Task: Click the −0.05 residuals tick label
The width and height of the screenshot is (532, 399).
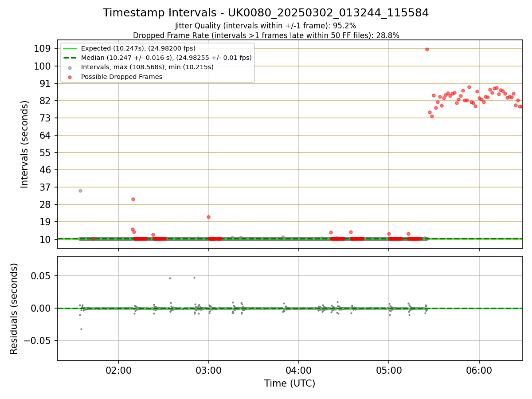Action: click(x=38, y=340)
